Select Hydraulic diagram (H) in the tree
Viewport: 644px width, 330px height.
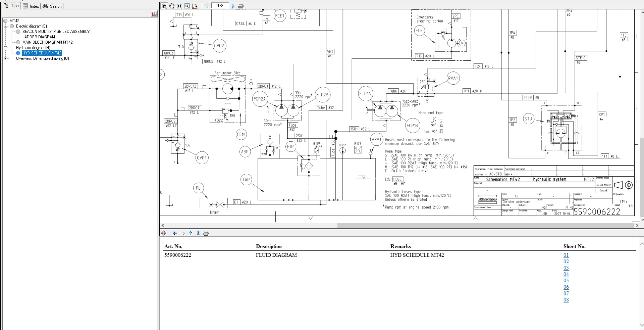click(33, 48)
